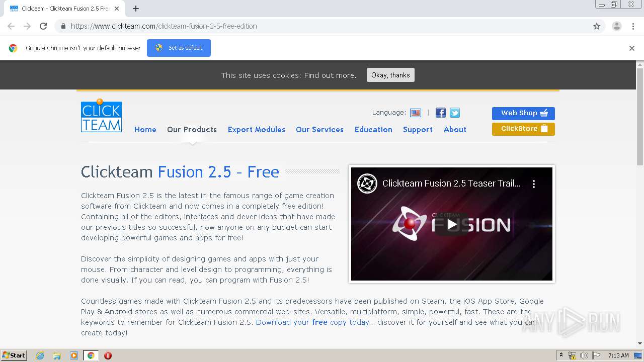The image size is (644, 362).
Task: Open About menu
Action: [x=455, y=130]
